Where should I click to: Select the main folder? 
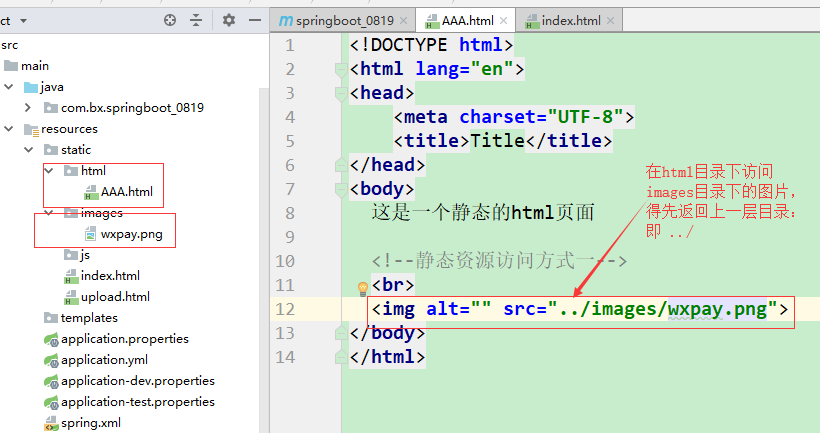[x=26, y=66]
